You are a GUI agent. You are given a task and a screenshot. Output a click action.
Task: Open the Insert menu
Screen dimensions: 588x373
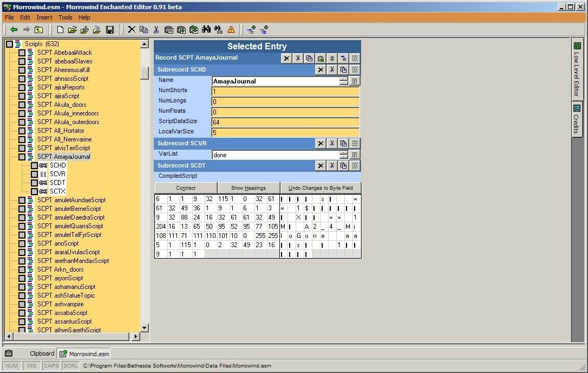click(44, 17)
